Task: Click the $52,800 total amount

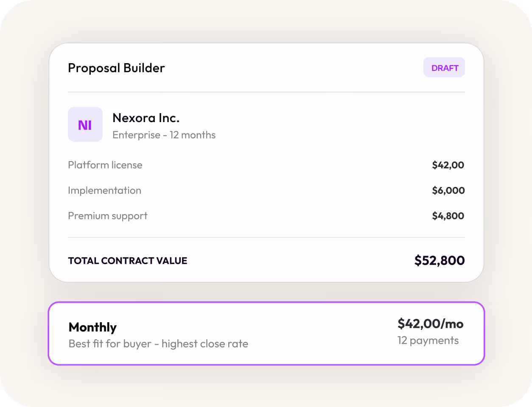Action: (x=440, y=260)
